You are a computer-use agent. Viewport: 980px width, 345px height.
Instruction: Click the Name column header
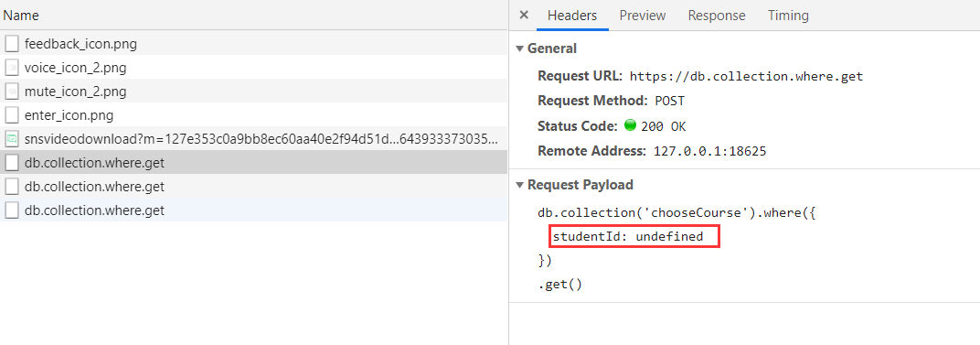254,16
